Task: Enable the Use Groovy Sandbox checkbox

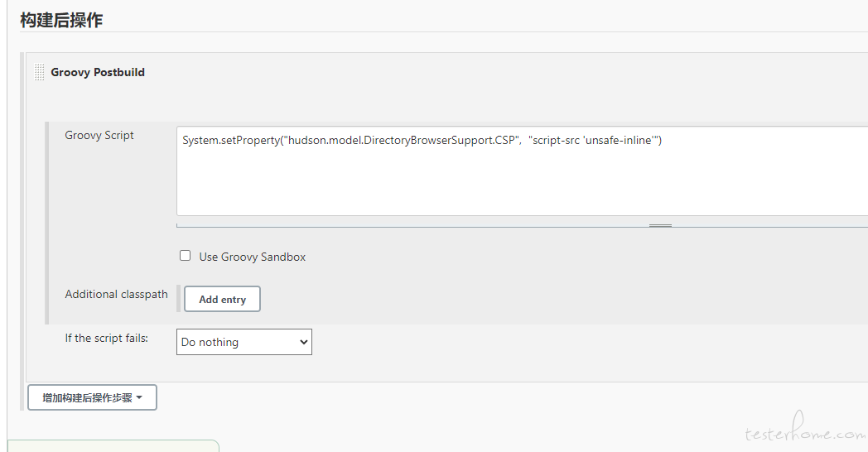Action: point(185,256)
